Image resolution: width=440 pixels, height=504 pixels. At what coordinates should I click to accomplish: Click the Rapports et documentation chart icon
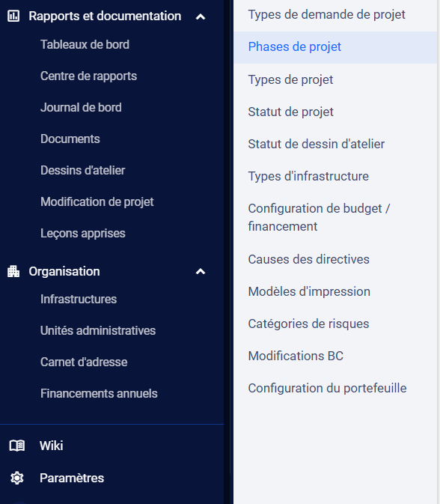(13, 16)
